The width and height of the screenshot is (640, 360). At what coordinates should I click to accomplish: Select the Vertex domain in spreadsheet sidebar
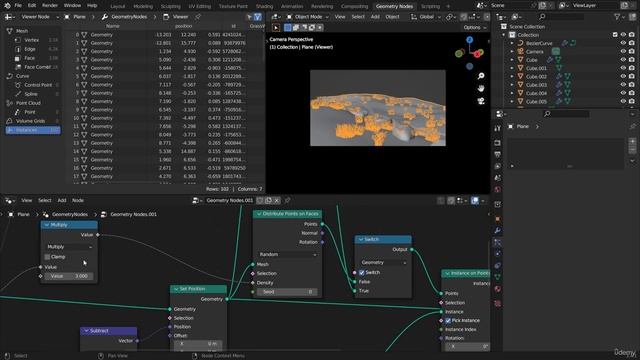coord(32,40)
